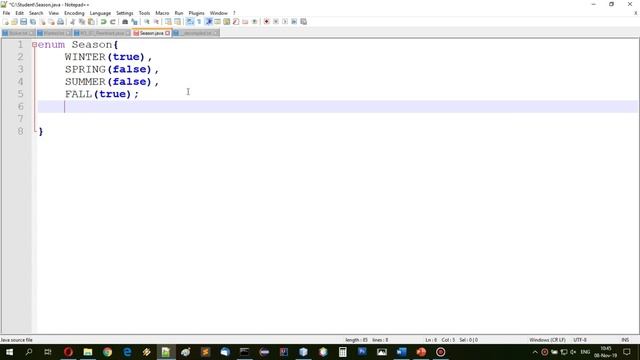640x360 pixels.
Task: Click line number 5 in margin
Action: [x=20, y=94]
